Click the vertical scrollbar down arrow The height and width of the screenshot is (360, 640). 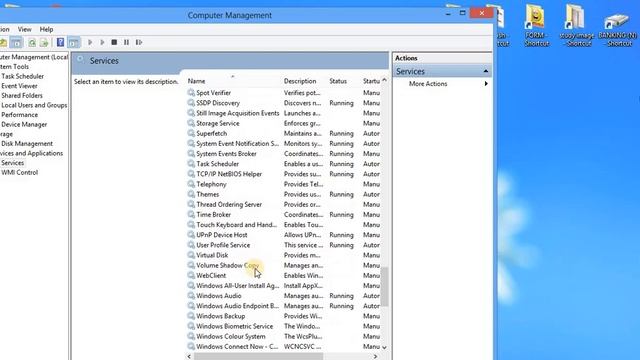(x=384, y=347)
